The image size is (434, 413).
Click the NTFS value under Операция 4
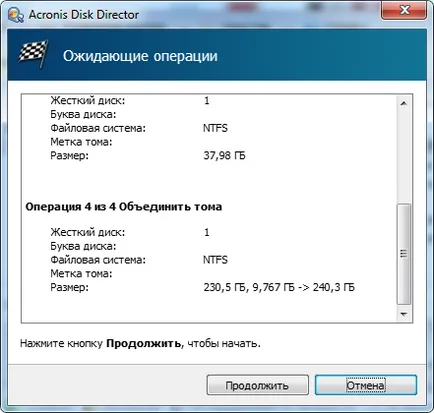click(215, 260)
